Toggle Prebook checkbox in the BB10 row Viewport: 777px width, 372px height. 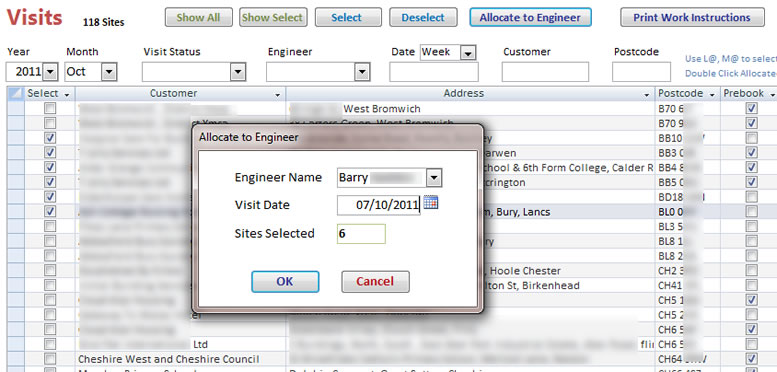[752, 138]
